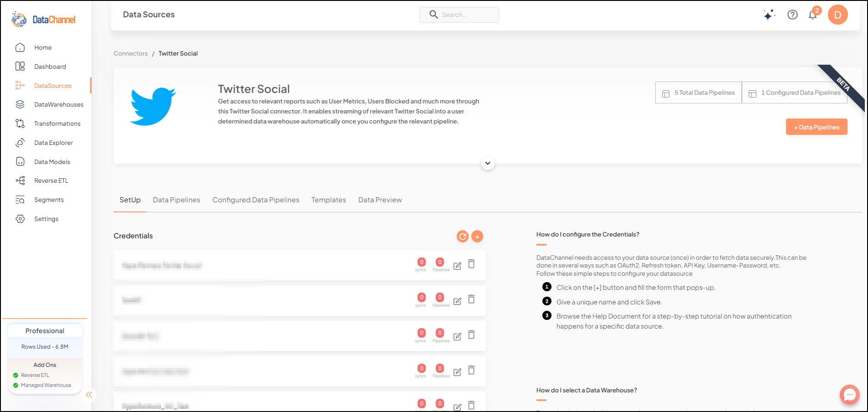
Task: Delete the third credential row
Action: tap(471, 335)
